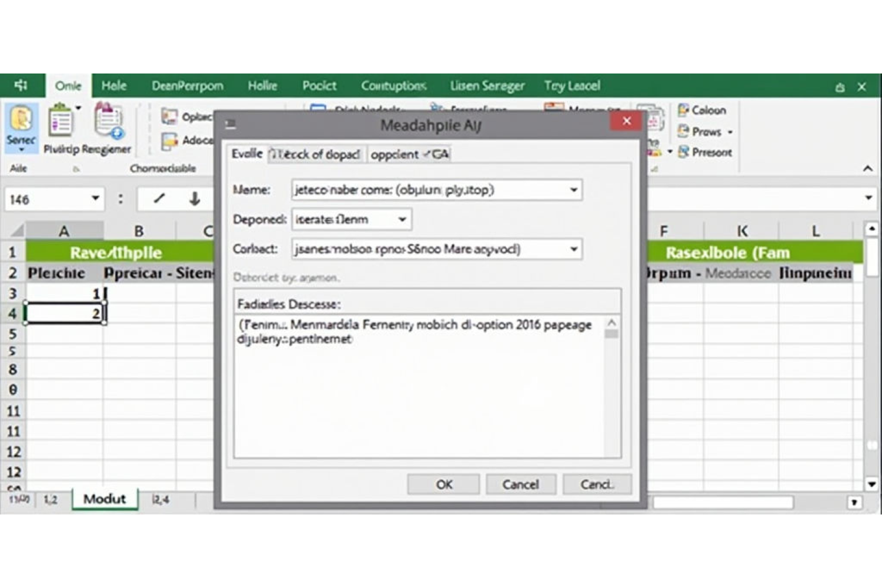
Task: Click the Cancel button in dialog
Action: pyautogui.click(x=520, y=485)
